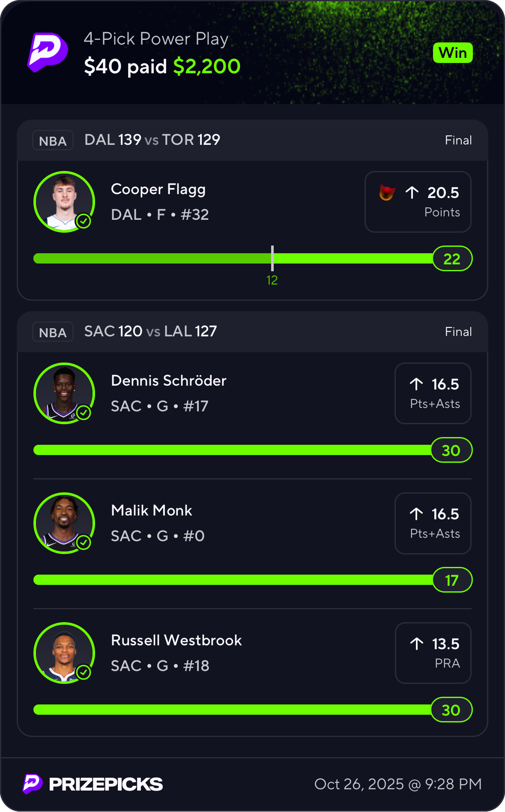Click the green checkmark on Cooper Flagg's avatar
Viewport: 505px width, 812px height.
[x=84, y=222]
